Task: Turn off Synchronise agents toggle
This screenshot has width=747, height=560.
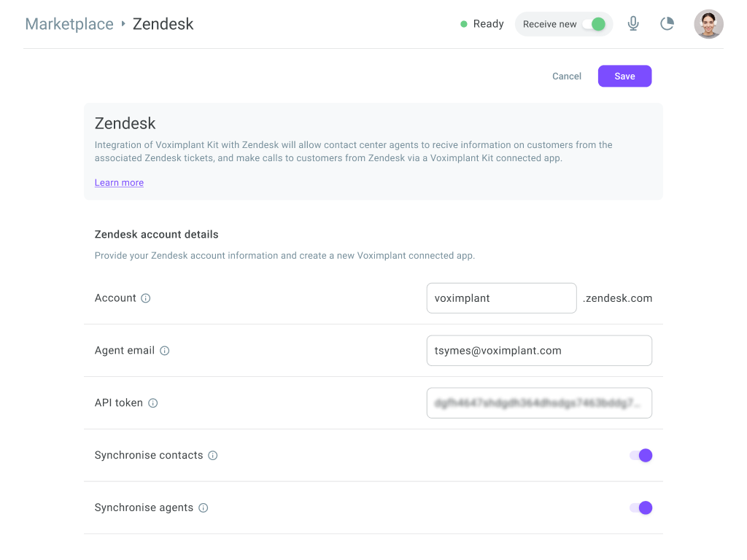Action: tap(640, 508)
